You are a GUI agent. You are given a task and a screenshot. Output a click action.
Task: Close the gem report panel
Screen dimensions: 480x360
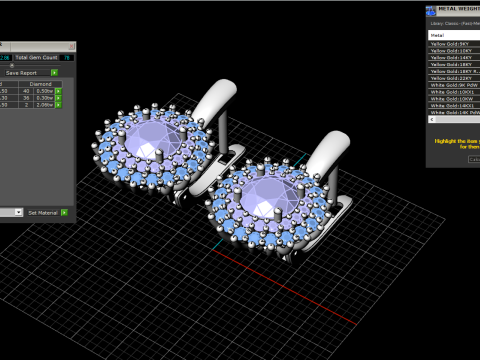(x=71, y=46)
